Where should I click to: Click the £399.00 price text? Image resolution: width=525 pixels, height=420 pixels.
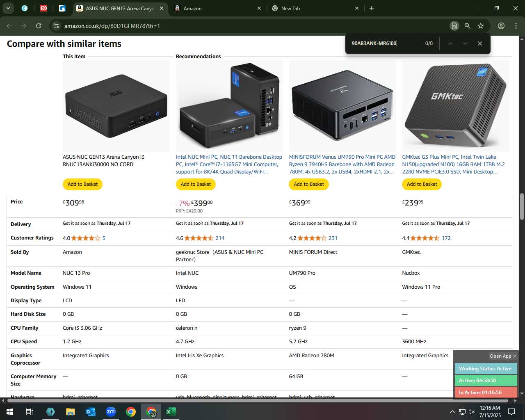[x=202, y=203]
